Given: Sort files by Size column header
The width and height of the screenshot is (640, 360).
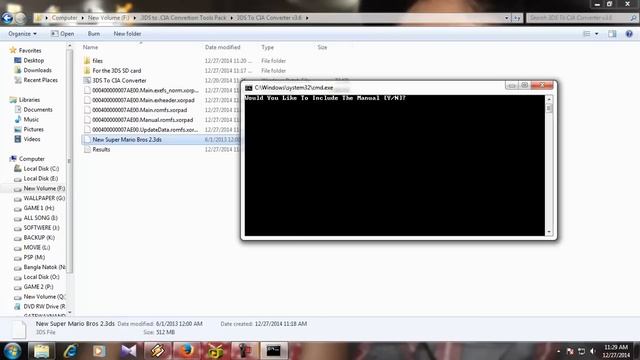Looking at the screenshot, I should click(x=322, y=47).
